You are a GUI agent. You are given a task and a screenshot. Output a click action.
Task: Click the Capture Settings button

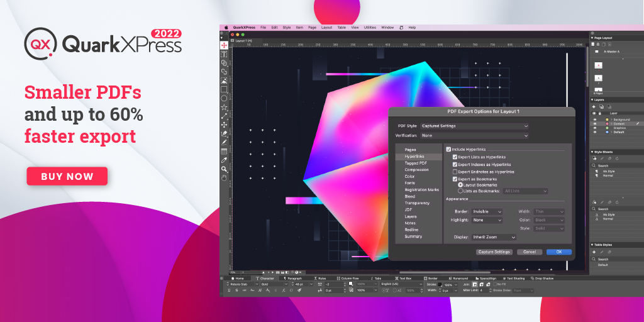pos(494,252)
